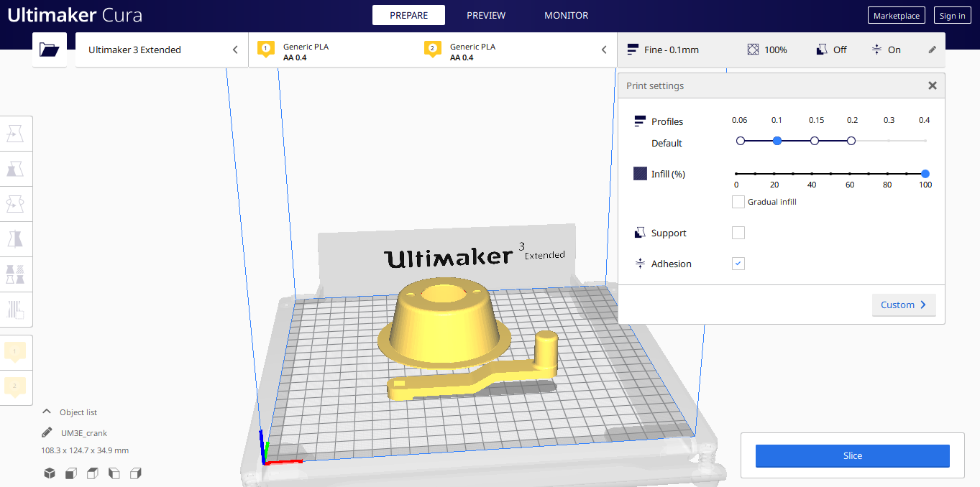The image size is (980, 487).
Task: Open the Marketplace
Action: (x=897, y=16)
